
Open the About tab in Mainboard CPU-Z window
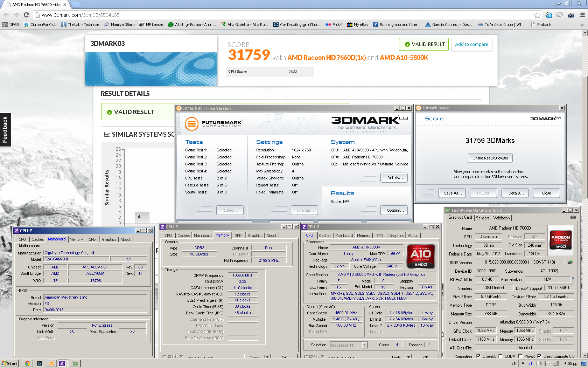point(126,239)
